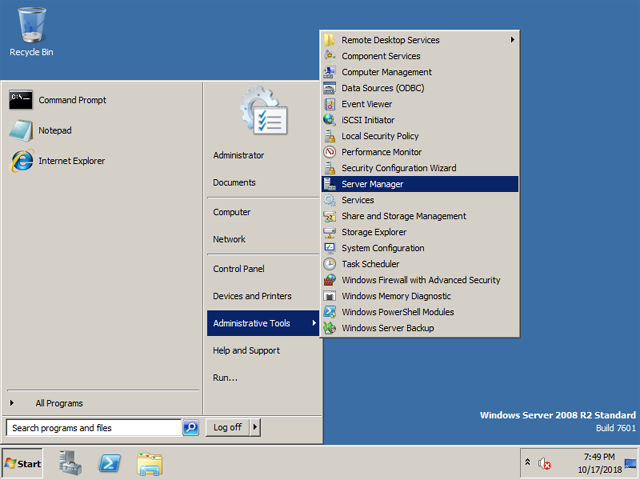Click the Server Manager icon in the submenu
Viewport: 640px width, 480px height.
pos(329,184)
